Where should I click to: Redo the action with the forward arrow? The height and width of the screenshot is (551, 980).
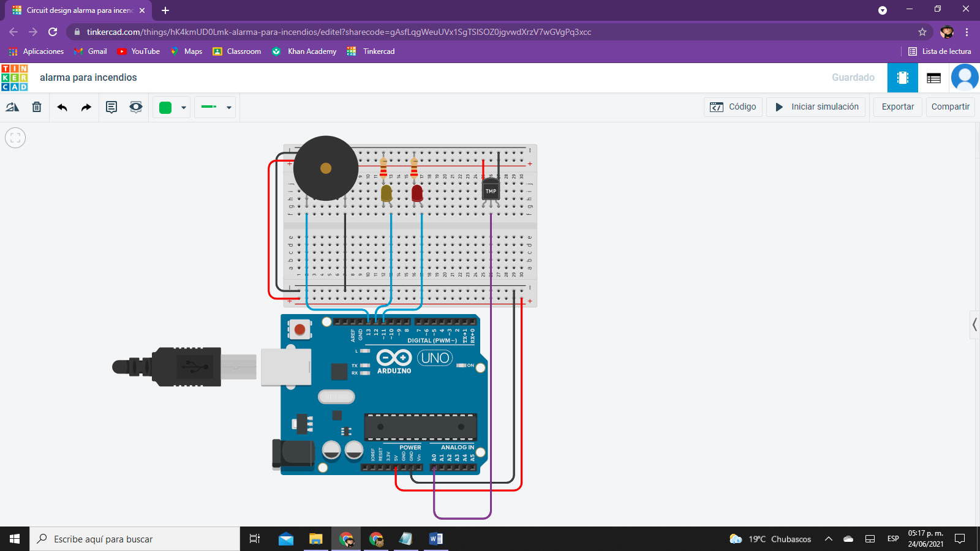86,107
